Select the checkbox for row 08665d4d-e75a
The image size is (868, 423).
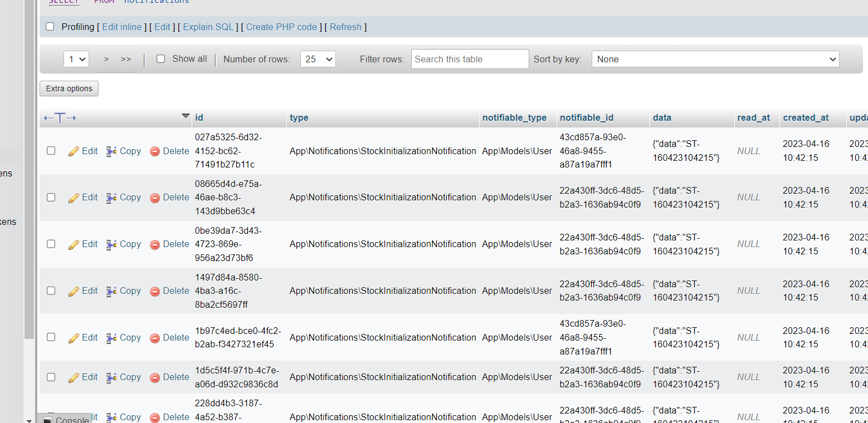tap(51, 197)
